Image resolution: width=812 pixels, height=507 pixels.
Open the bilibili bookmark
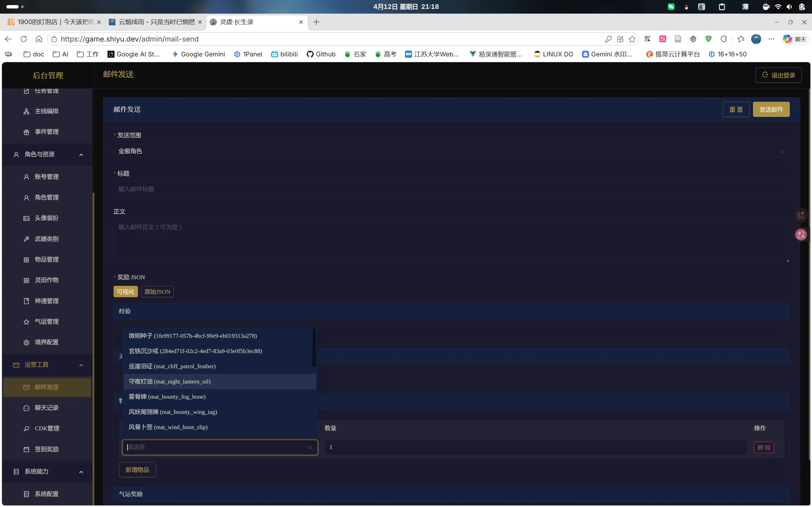(285, 54)
